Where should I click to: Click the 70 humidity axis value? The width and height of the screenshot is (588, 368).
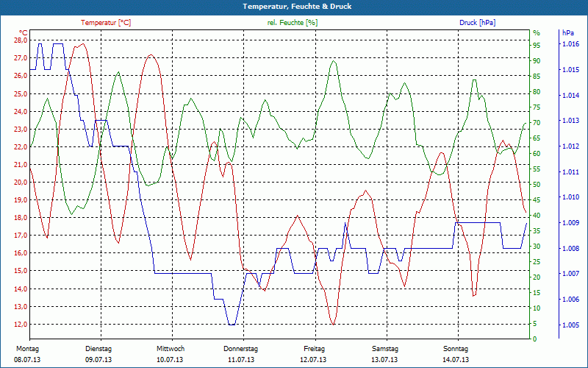(x=537, y=123)
